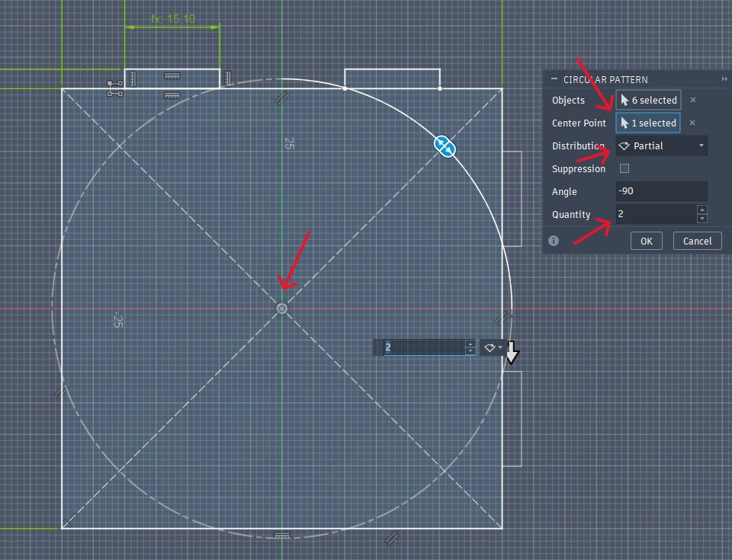Click the hatched constraint glyph below the top edge
The width and height of the screenshot is (732, 560).
172,95
